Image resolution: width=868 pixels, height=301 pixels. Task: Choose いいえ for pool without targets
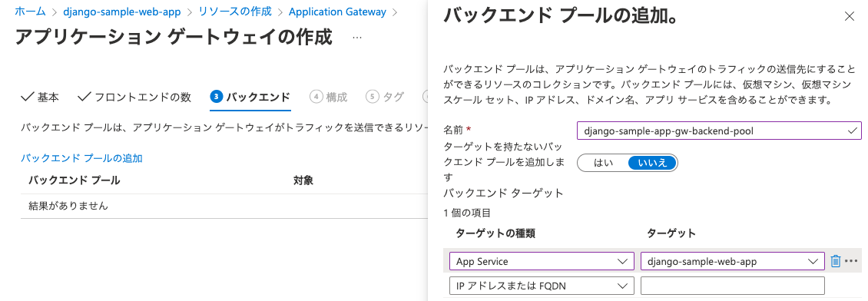[x=652, y=163]
